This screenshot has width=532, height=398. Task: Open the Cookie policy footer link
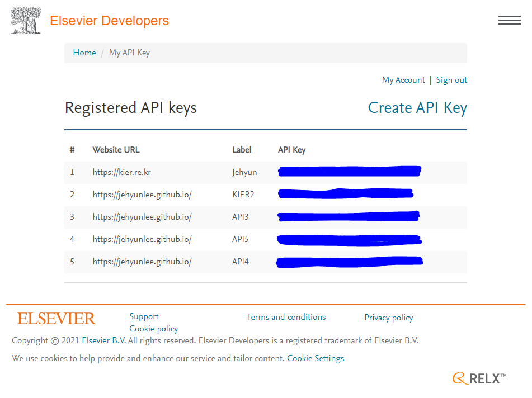154,329
